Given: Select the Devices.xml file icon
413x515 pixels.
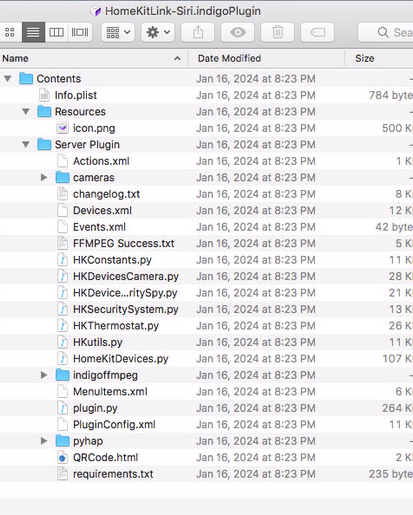Looking at the screenshot, I should click(x=62, y=210).
